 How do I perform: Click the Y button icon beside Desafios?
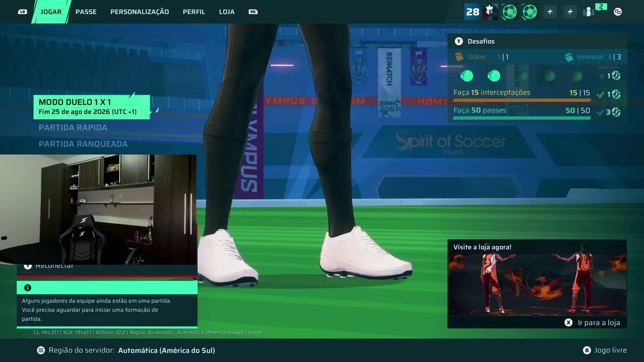point(459,42)
